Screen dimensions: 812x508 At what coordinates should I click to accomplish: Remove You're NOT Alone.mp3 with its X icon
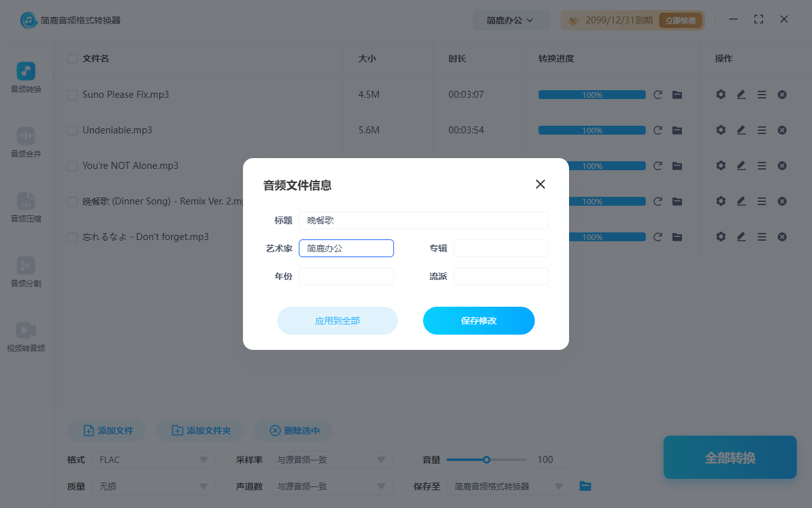tap(782, 165)
